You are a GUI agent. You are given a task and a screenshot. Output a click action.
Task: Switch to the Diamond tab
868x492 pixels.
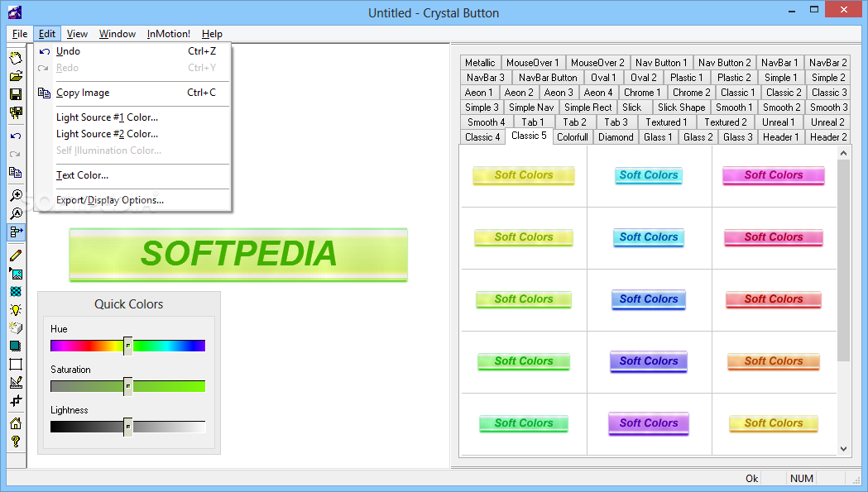(x=616, y=137)
